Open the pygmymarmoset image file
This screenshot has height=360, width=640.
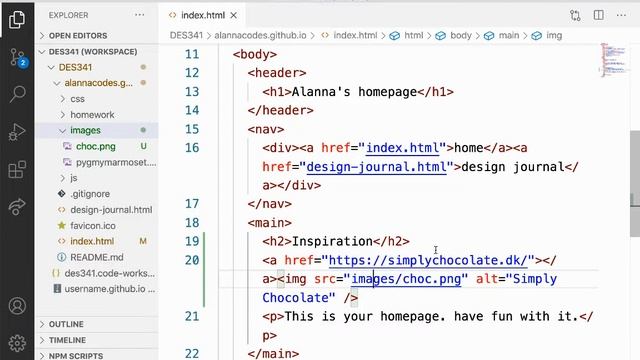(97, 162)
